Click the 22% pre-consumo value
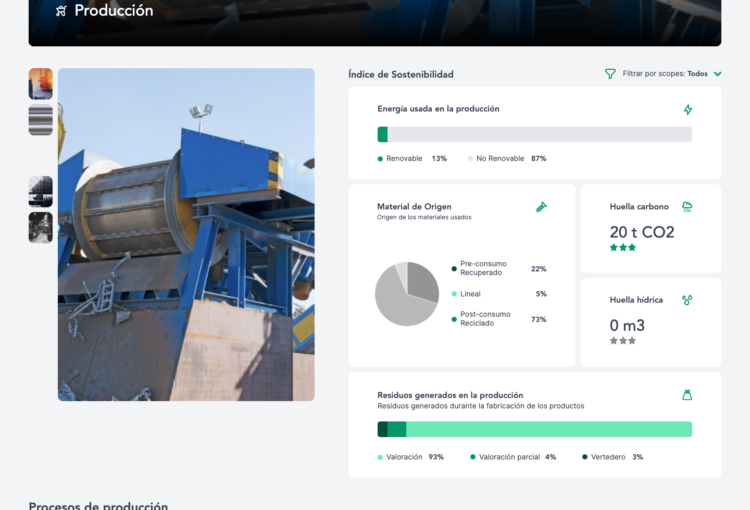Viewport: 750px width, 510px height. pyautogui.click(x=539, y=269)
